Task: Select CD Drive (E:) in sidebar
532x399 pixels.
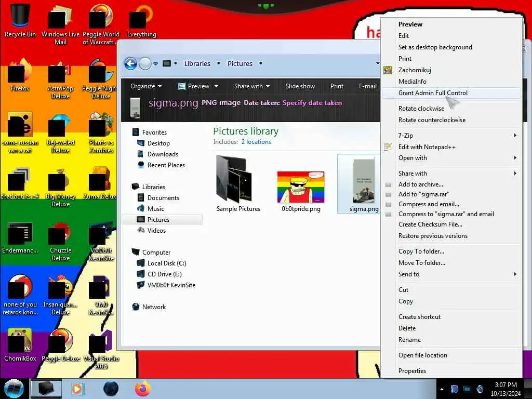Action: 164,274
